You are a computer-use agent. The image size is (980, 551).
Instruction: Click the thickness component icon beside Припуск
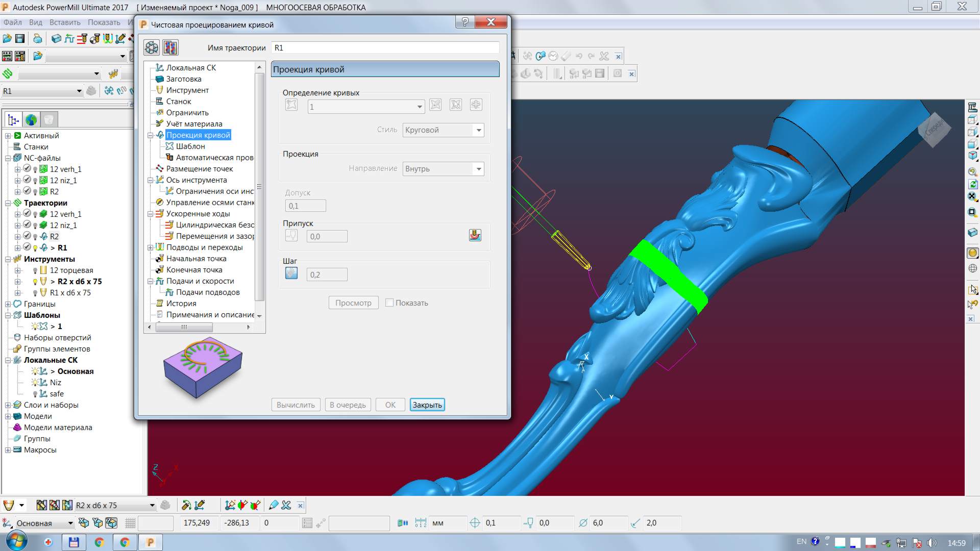(x=475, y=235)
